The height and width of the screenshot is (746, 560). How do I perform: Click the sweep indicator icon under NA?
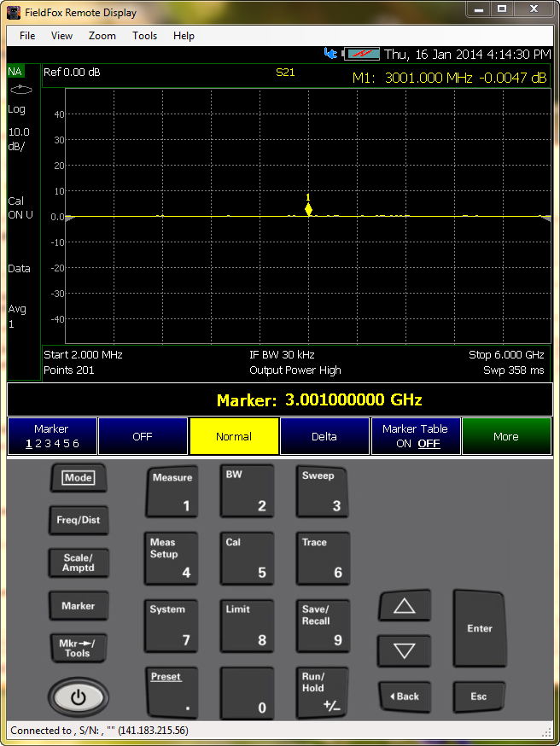coord(21,89)
